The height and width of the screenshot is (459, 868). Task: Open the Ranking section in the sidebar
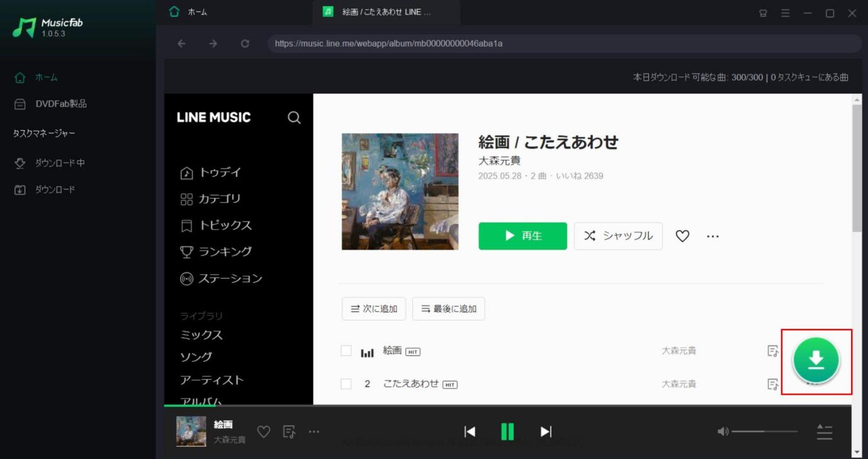point(223,251)
